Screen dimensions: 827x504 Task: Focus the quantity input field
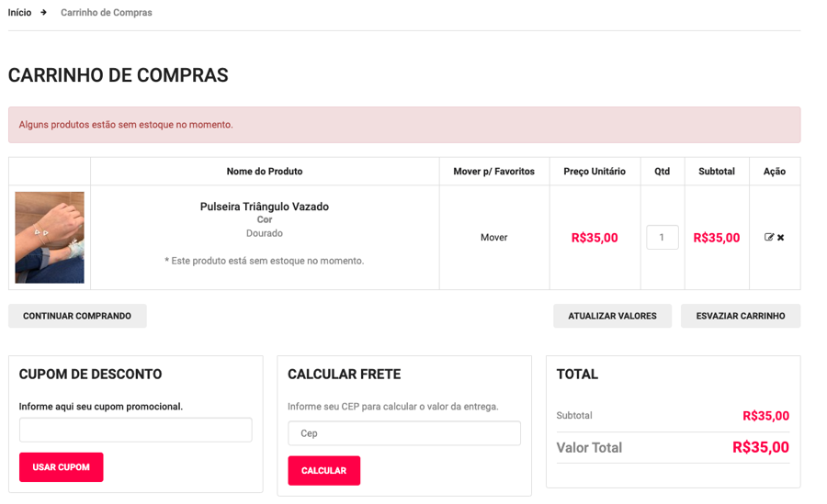point(662,237)
